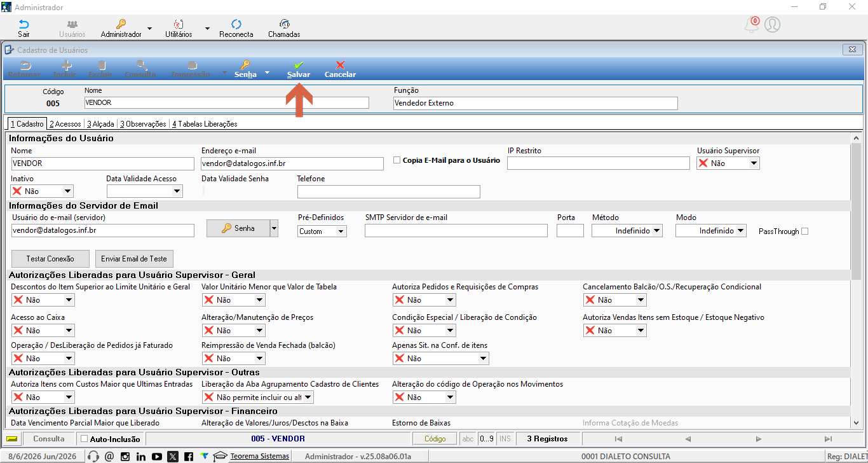868x463 pixels.
Task: Click the Salvar green checkmark icon
Action: (298, 65)
